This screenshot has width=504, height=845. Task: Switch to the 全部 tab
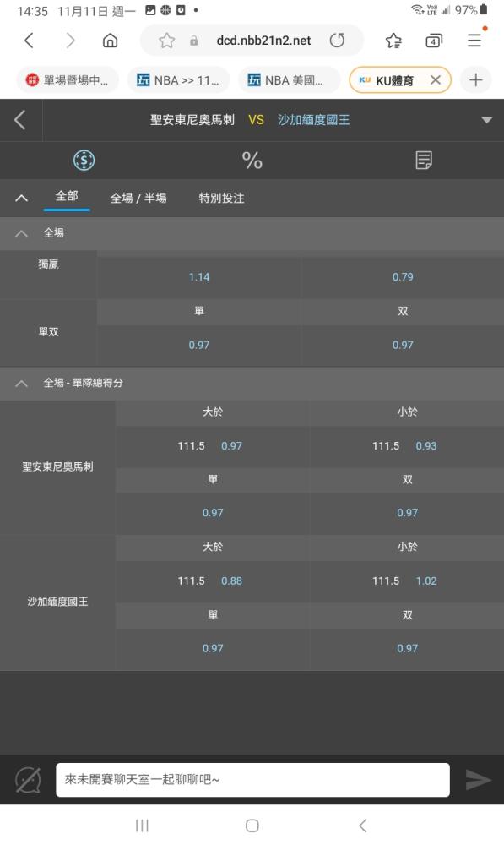[x=67, y=196]
